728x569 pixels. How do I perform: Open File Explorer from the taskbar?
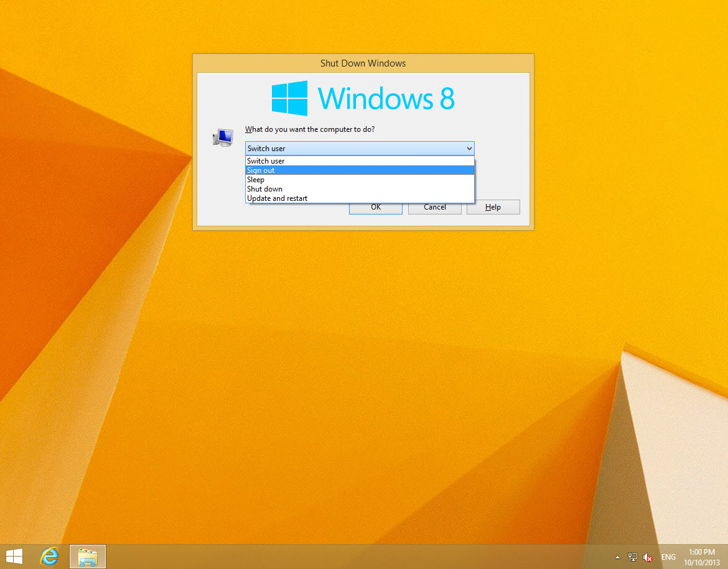click(x=87, y=556)
